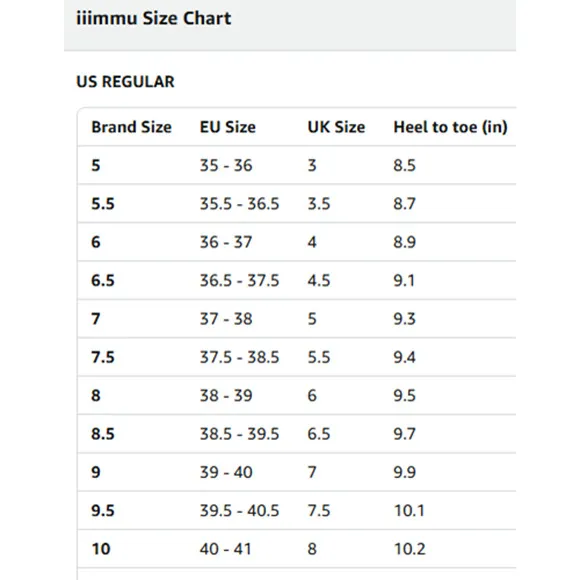Click the 36.5 - 37.5 EU size
This screenshot has width=580, height=580.
click(239, 280)
